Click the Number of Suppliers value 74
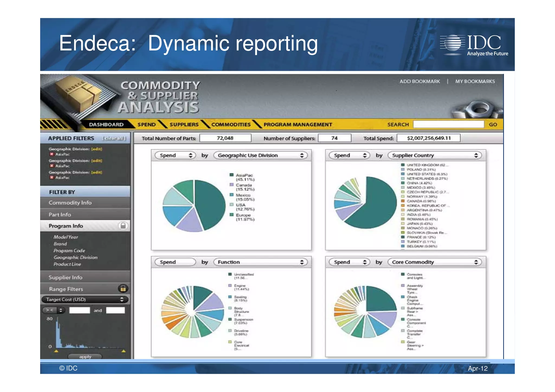This screenshot has width=555, height=392. [x=335, y=138]
